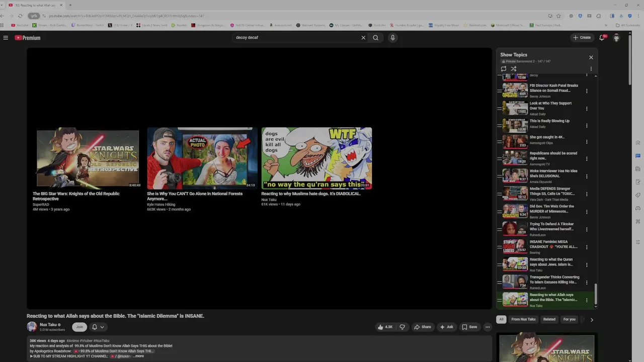Screen dimensions: 644x362
Task: Clear the search box text
Action: [x=363, y=38]
